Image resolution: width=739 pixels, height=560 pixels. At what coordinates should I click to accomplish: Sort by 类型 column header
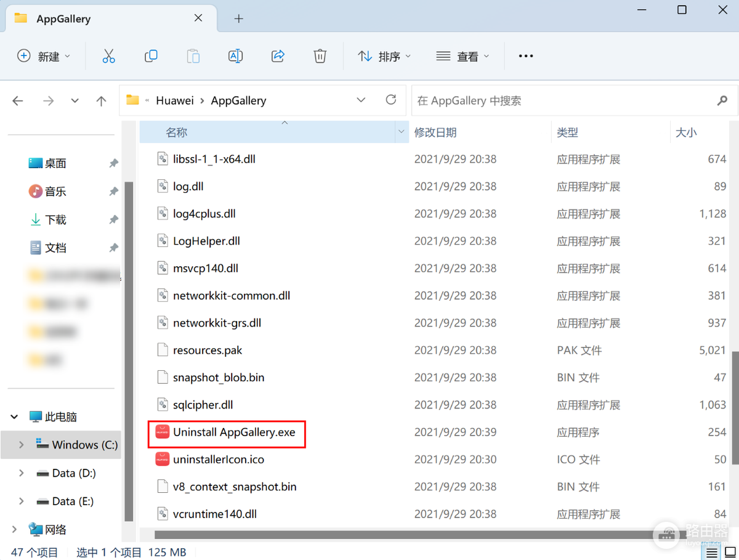point(567,132)
